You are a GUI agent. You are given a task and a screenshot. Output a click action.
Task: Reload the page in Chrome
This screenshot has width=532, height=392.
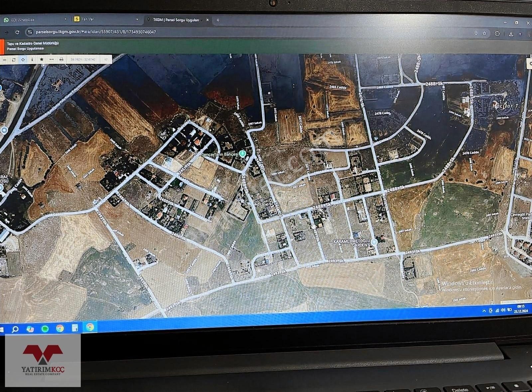17,32
